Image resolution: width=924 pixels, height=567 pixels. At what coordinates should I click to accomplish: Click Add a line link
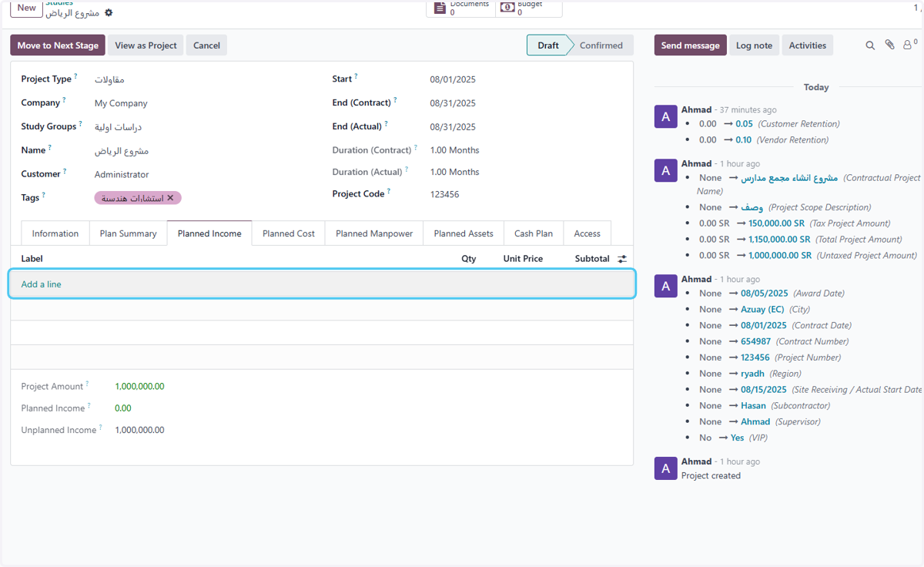pyautogui.click(x=42, y=284)
